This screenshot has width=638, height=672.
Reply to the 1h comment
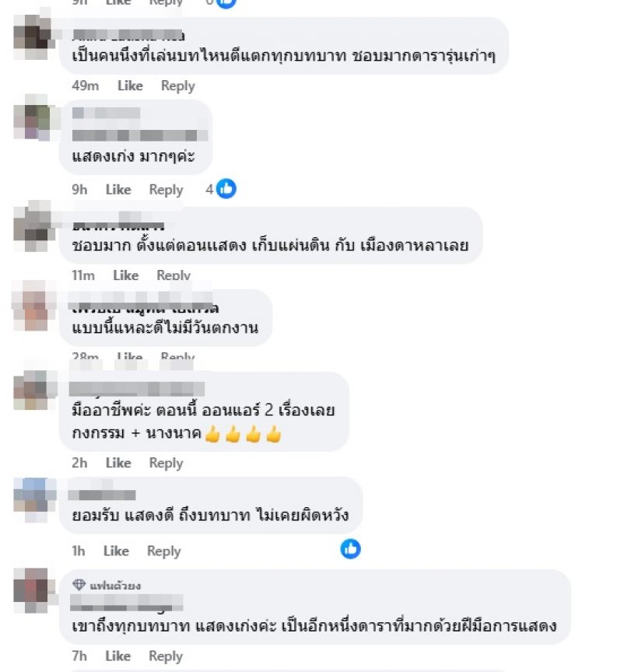coord(163,551)
